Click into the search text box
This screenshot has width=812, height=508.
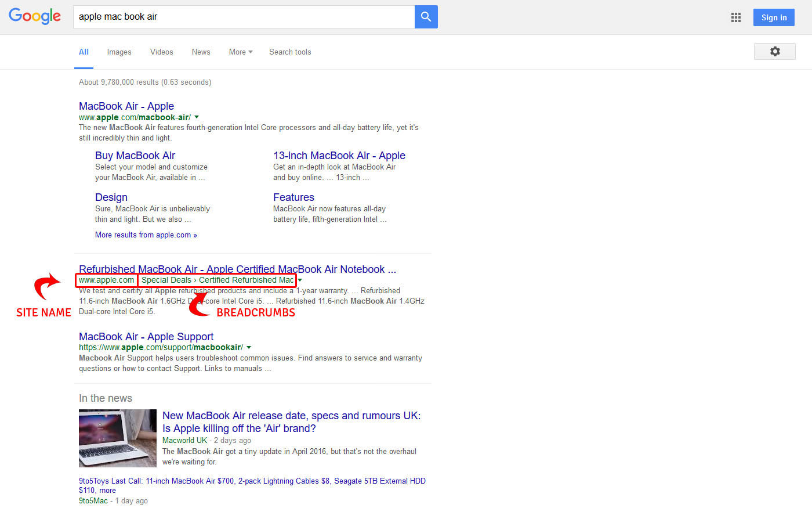pyautogui.click(x=244, y=17)
